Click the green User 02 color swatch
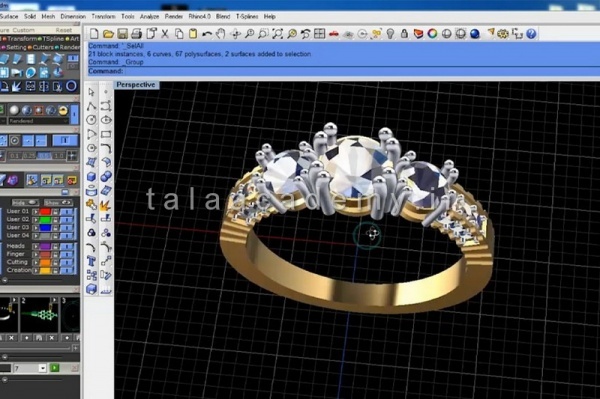600x399 pixels. tap(45, 220)
